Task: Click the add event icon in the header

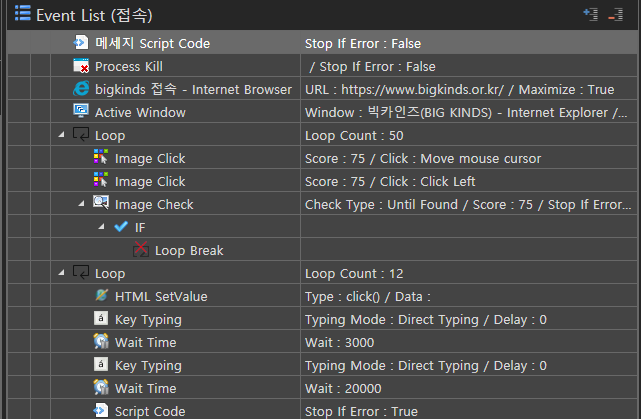Action: [x=590, y=14]
